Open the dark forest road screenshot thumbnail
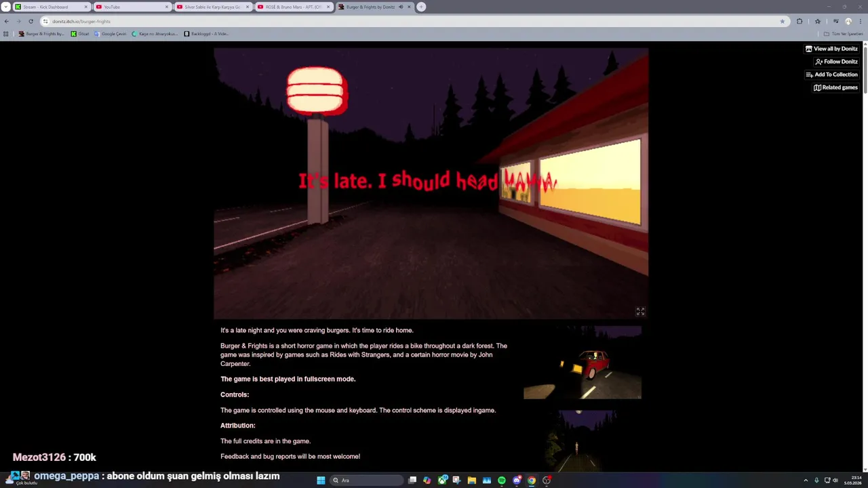The height and width of the screenshot is (488, 868). tap(583, 441)
